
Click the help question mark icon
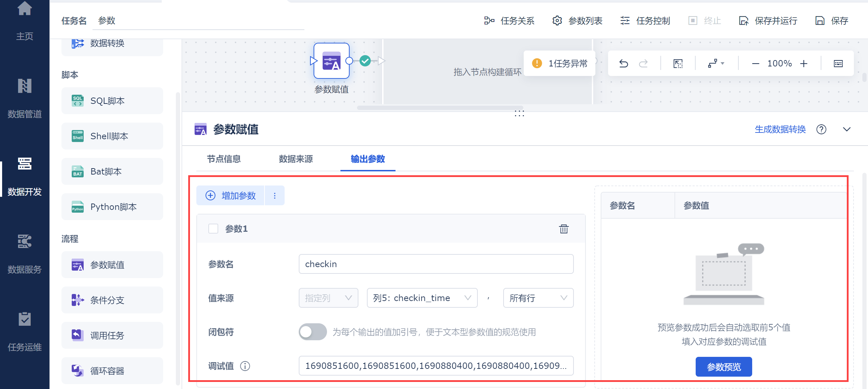click(x=821, y=129)
